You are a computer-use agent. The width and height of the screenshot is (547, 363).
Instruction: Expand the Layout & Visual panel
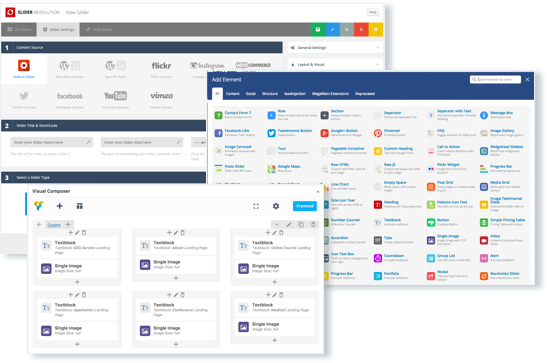pos(335,65)
